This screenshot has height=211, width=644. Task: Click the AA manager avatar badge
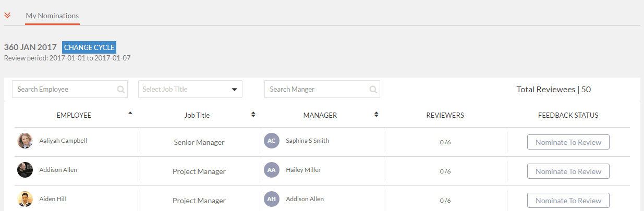point(272,170)
